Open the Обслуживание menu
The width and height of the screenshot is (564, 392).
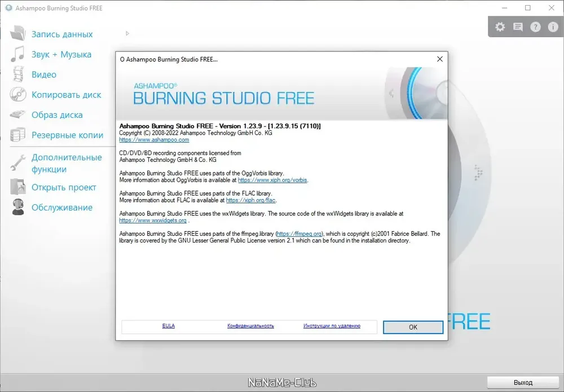[x=62, y=208]
